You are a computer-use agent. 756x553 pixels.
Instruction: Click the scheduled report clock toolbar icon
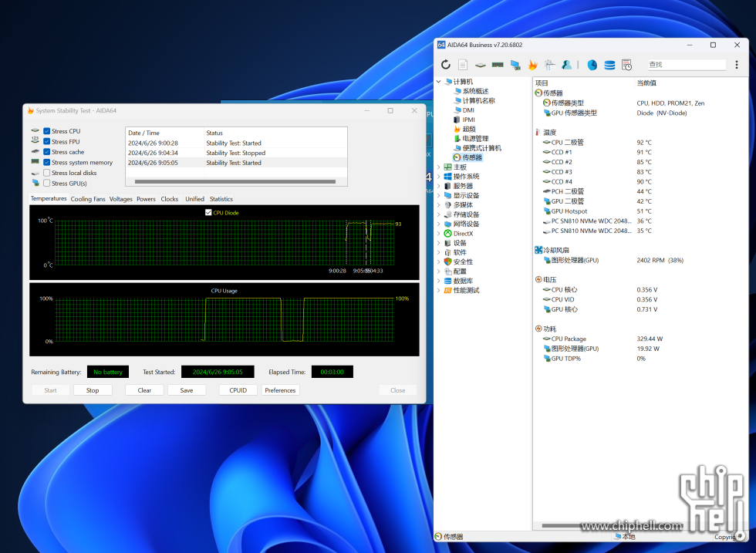626,65
